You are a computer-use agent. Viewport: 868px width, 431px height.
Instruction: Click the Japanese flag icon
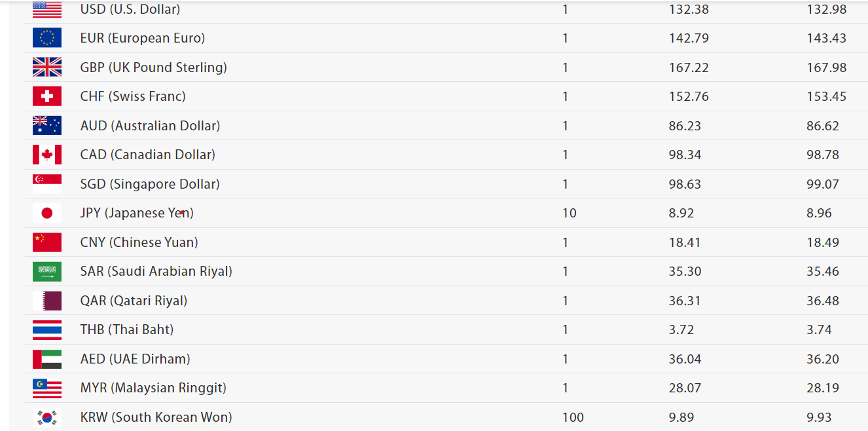47,213
